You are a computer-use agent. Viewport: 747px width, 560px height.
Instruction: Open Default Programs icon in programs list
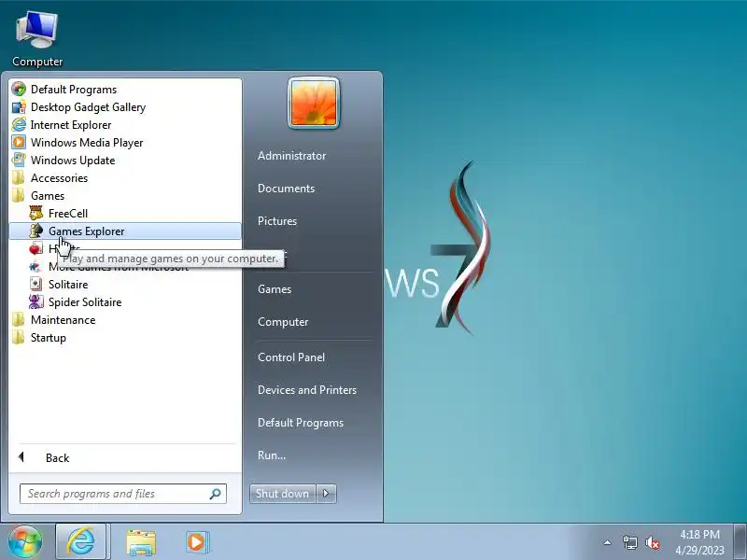coord(19,89)
